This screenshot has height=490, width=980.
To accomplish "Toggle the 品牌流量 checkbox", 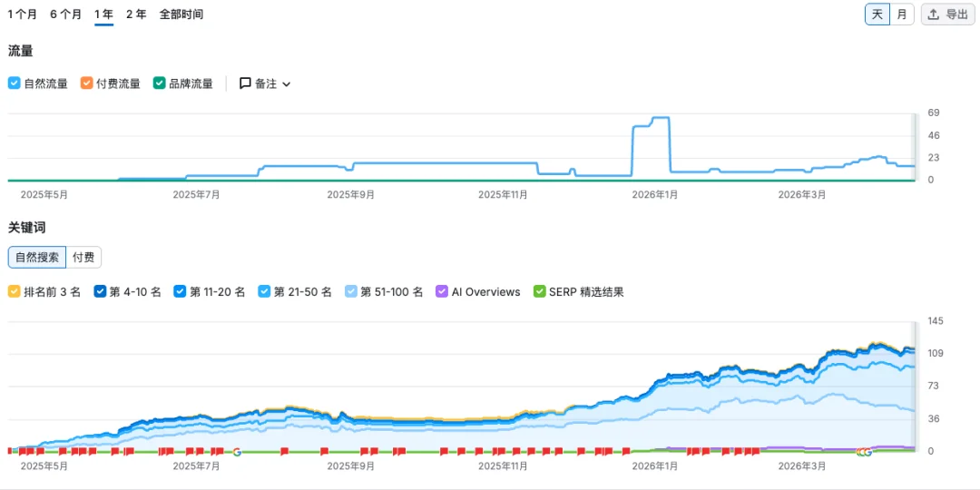I will (160, 83).
